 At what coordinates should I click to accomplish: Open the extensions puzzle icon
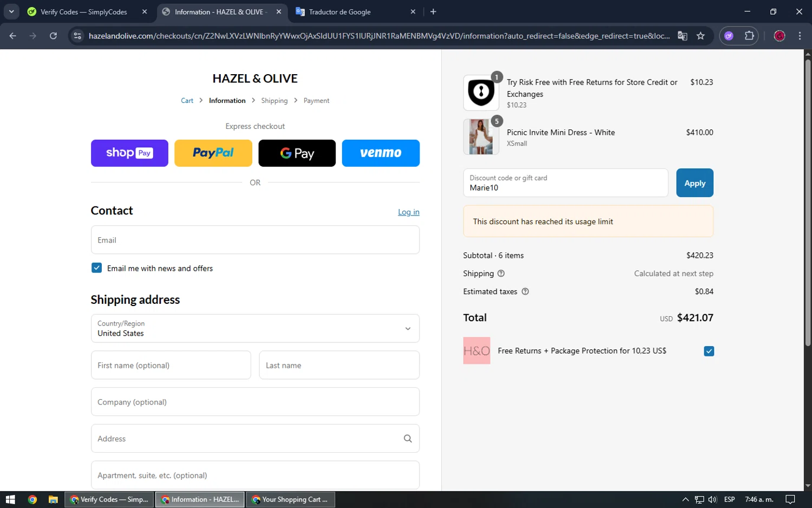point(749,36)
